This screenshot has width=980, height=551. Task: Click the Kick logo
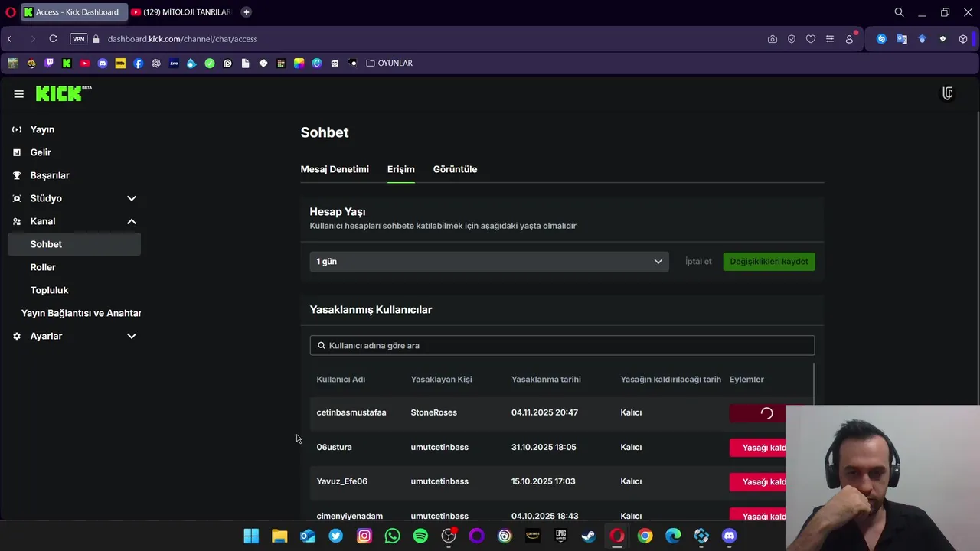[x=64, y=93]
